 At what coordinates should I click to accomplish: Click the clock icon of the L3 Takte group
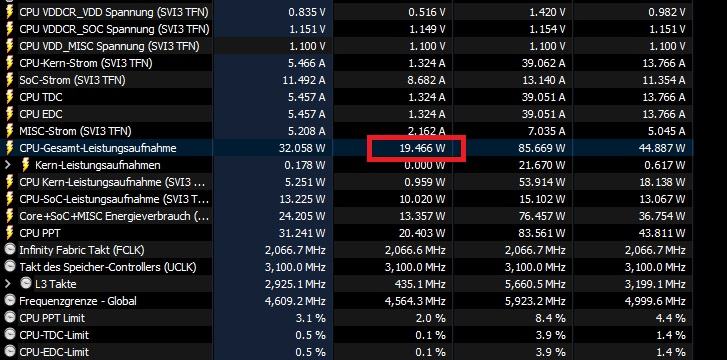pos(26,284)
